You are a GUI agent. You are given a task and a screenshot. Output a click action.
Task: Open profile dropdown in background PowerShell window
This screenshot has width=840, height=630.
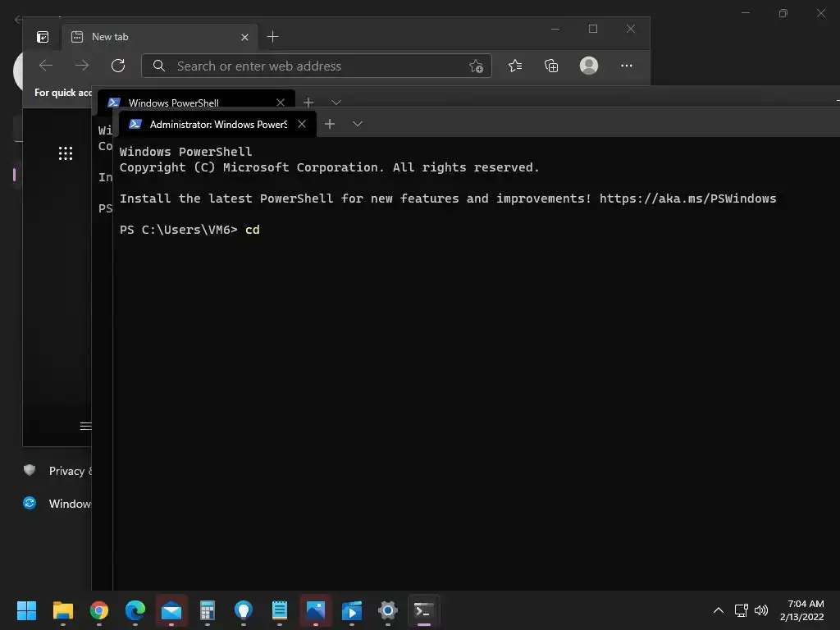336,103
